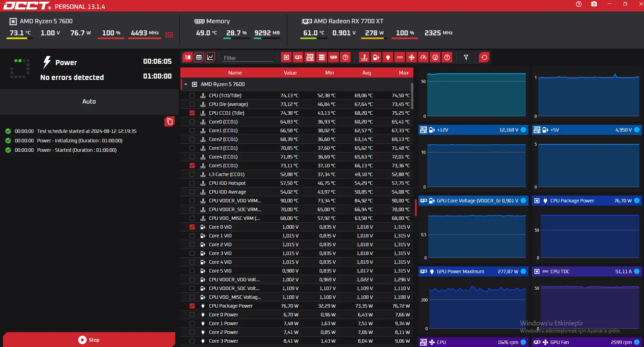The image size is (644, 347).
Task: Stop the running power test
Action: (89, 340)
